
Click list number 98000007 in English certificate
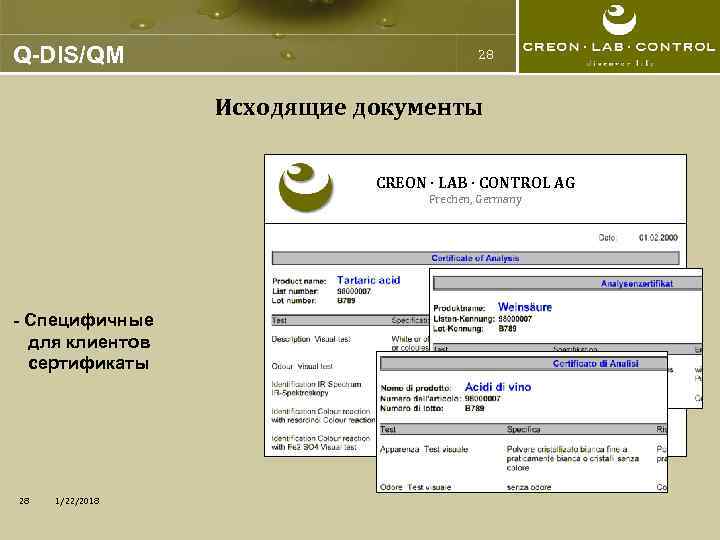(354, 291)
